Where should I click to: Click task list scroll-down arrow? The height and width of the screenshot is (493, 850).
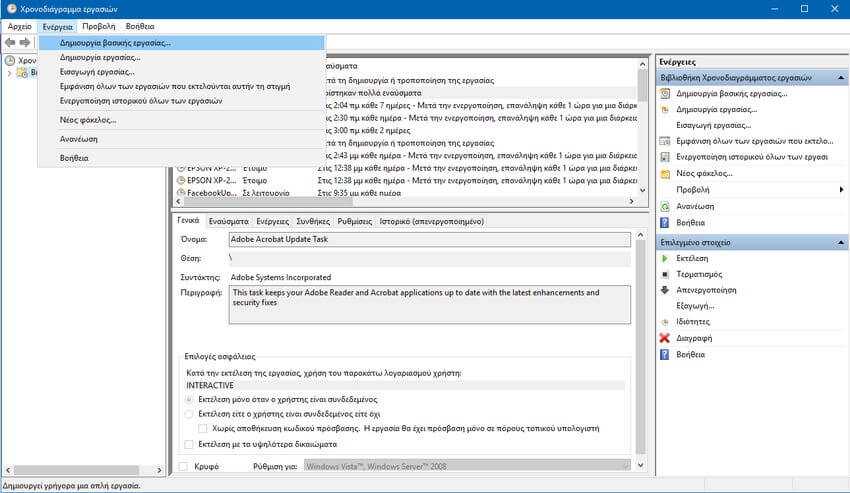[x=642, y=190]
